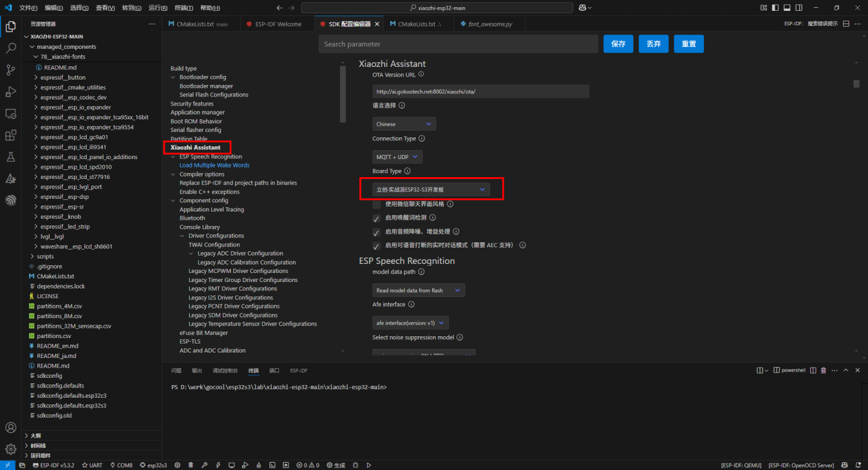Viewport: 868px width, 470px height.
Task: Click the flame build-flash-monitor icon in status bar
Action: [x=259, y=465]
